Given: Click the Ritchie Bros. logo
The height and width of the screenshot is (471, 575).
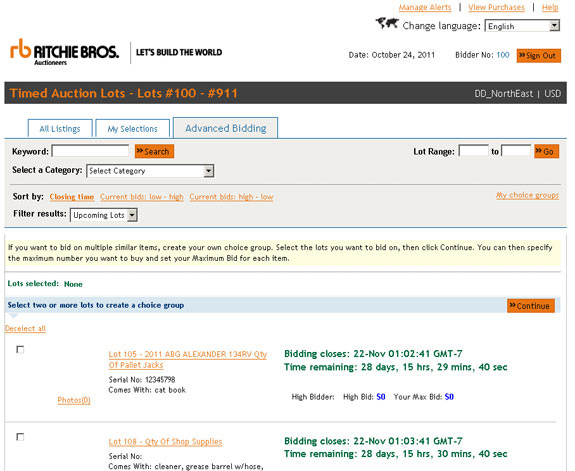Looking at the screenshot, I should 65,52.
